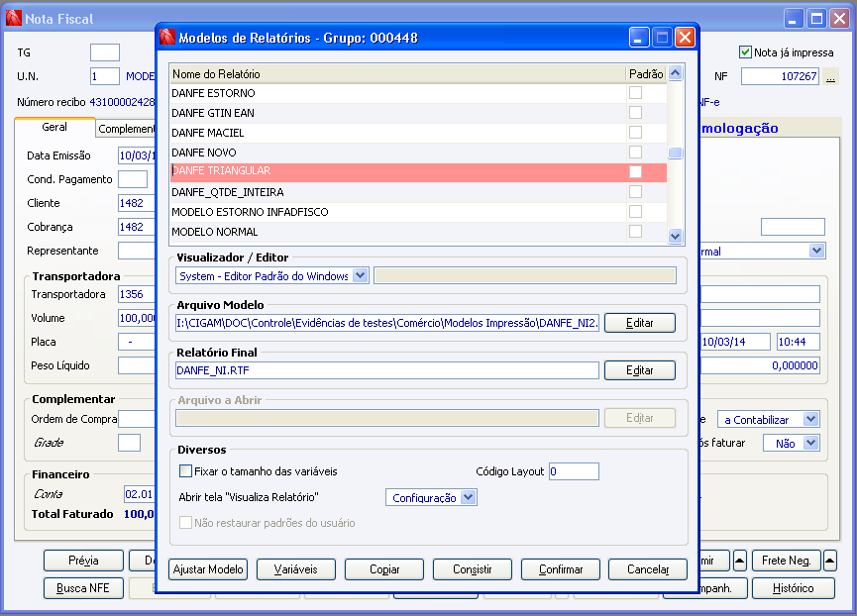Select the DANFE TRIANGULAR row
Viewport: 857px width, 616px height.
418,172
